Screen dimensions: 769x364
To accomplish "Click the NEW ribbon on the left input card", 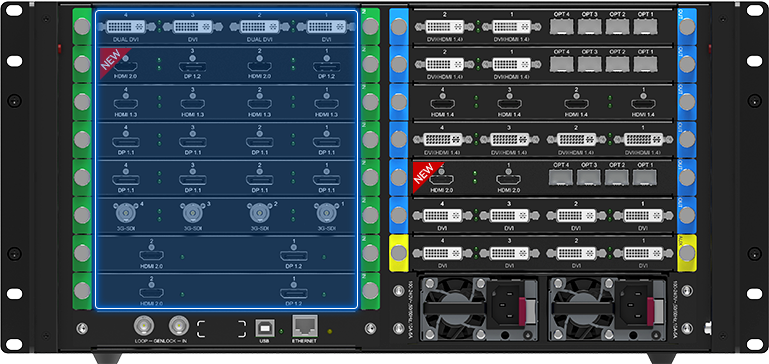I will point(111,61).
